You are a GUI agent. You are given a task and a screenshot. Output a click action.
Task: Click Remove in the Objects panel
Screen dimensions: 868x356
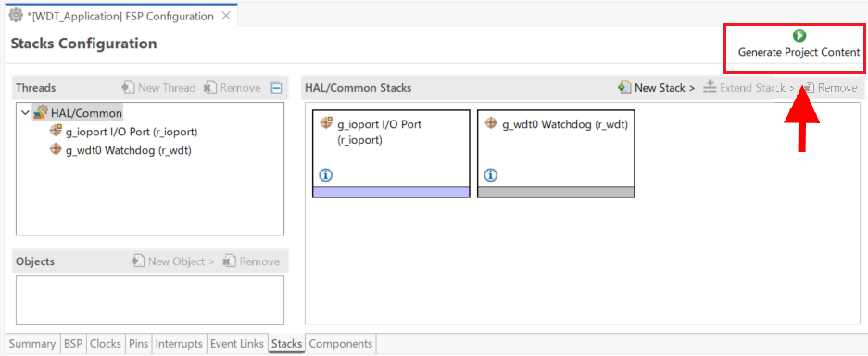tap(251, 261)
